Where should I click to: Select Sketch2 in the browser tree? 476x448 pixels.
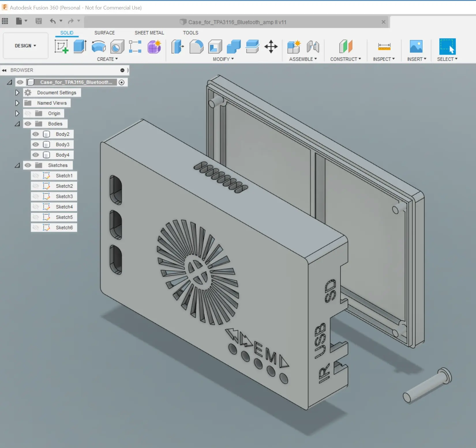pyautogui.click(x=64, y=186)
